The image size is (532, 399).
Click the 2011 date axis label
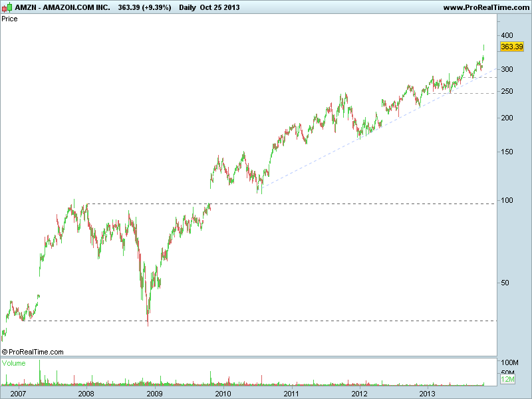pyautogui.click(x=291, y=394)
